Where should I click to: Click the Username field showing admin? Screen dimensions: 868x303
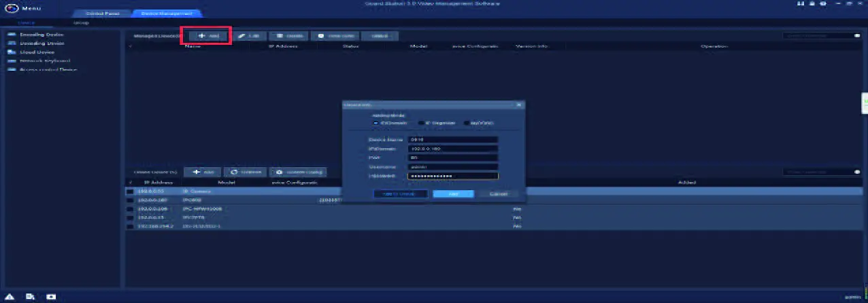pyautogui.click(x=452, y=166)
